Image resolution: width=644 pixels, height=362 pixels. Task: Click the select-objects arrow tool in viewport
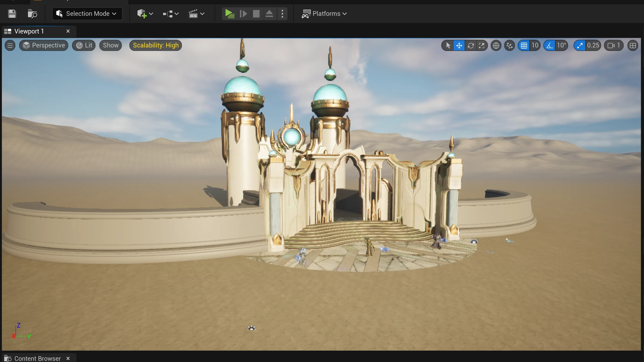[x=448, y=45]
